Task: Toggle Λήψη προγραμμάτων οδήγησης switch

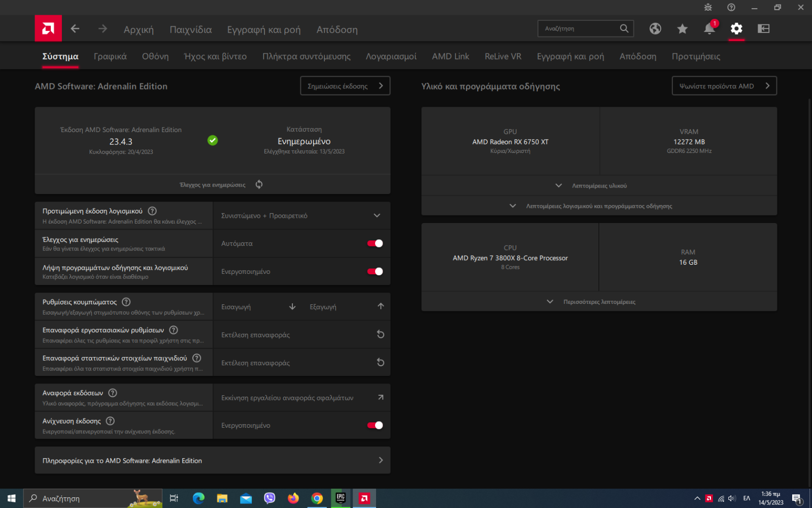Action: point(375,271)
